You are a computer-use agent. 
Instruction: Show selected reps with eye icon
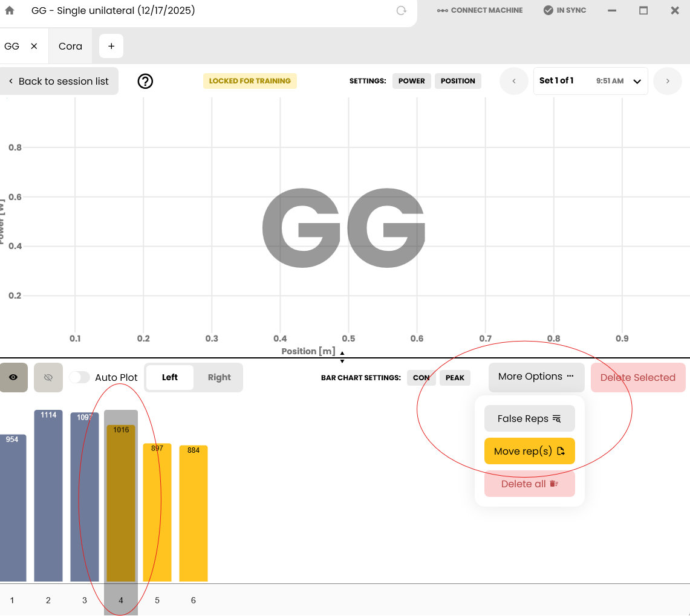tap(14, 378)
